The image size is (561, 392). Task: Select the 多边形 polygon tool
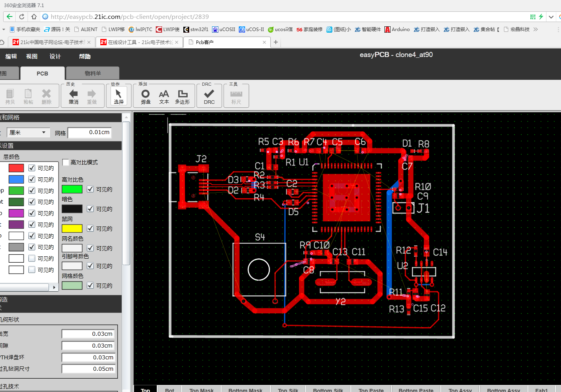point(183,96)
